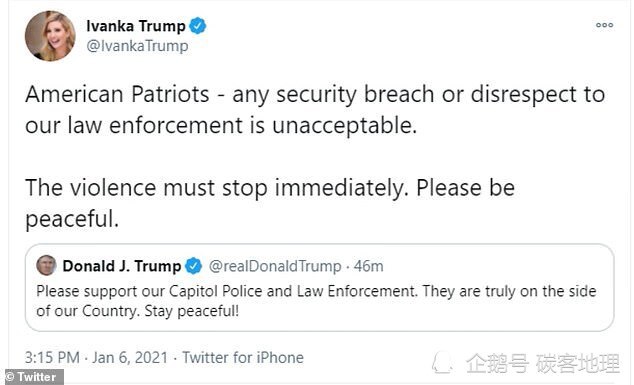The width and height of the screenshot is (634, 385).
Task: Click the 'Stay peaceful!' quoted text
Action: click(x=192, y=311)
